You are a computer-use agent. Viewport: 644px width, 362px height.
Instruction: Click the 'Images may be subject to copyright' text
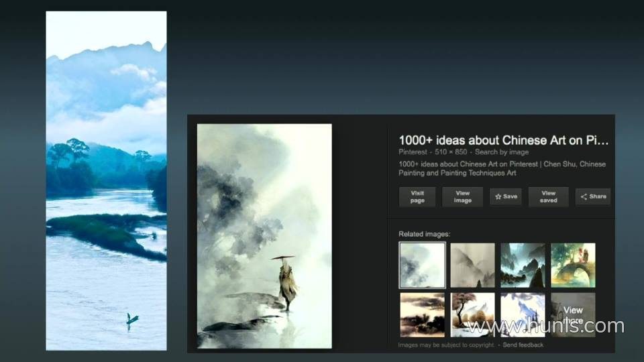(446, 345)
